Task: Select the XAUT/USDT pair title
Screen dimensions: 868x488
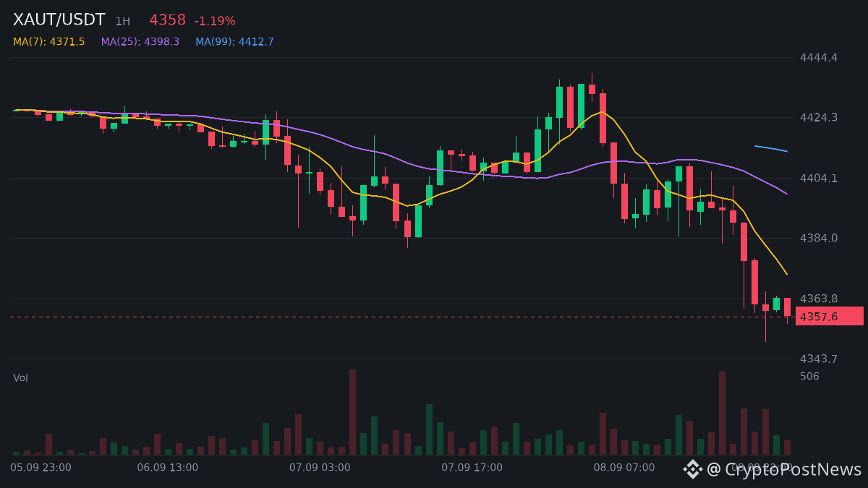Action: pos(59,20)
